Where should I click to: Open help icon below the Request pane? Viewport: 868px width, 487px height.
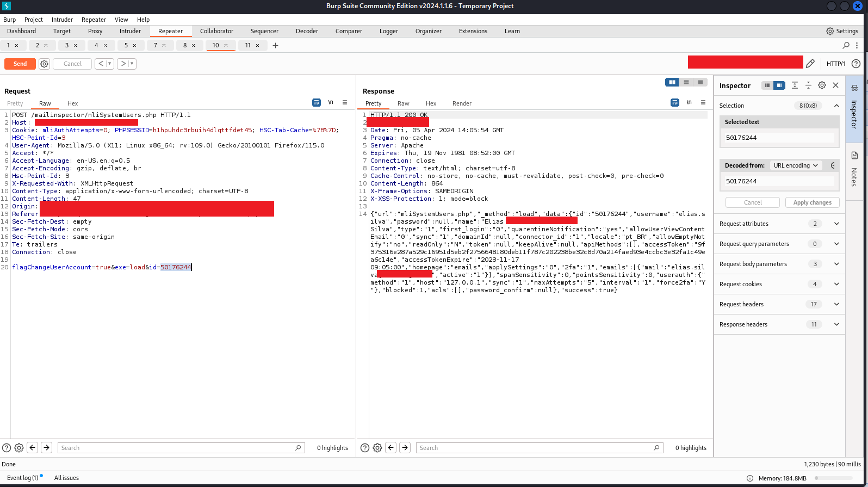7,448
